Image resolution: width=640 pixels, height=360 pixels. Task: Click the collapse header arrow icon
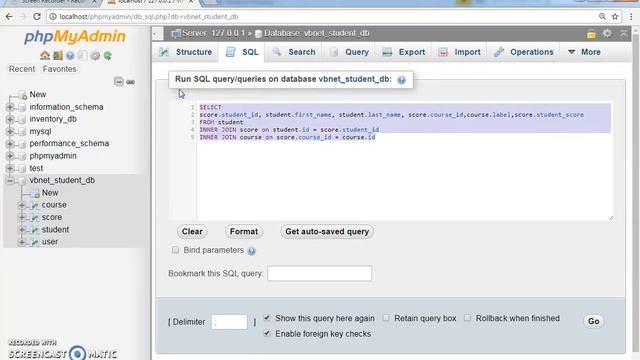(624, 34)
